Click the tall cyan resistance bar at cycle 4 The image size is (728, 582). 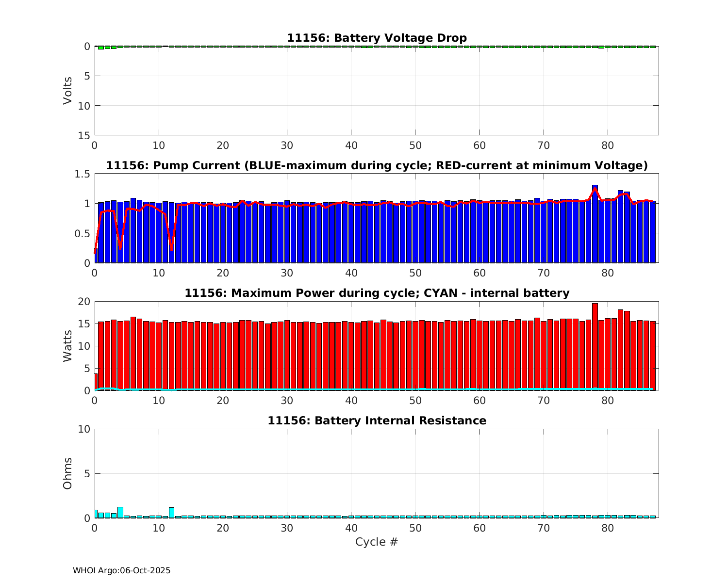tap(120, 512)
